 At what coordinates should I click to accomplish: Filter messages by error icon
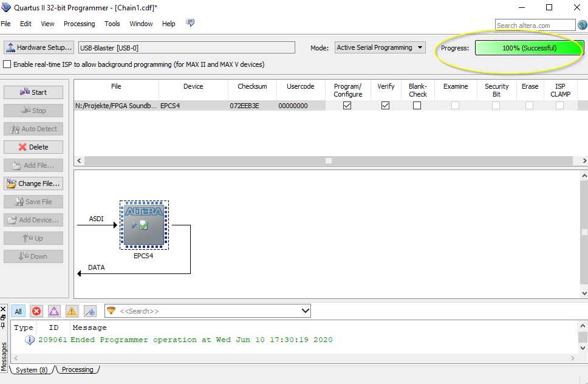tap(36, 311)
